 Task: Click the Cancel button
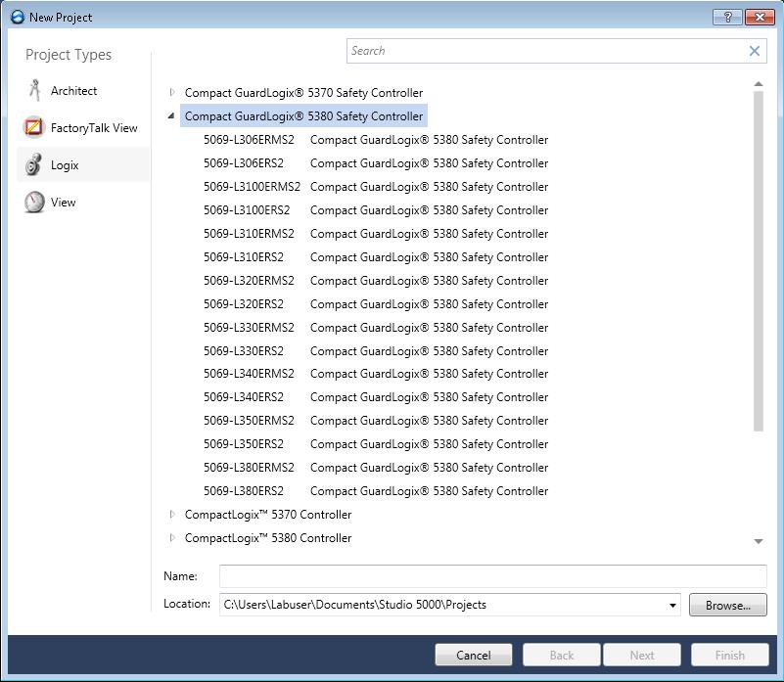(x=474, y=655)
